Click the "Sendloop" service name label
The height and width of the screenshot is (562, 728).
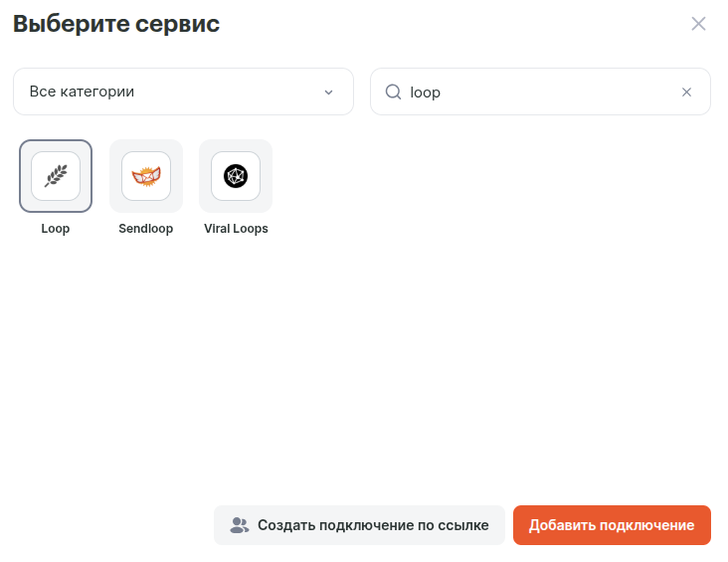[146, 229]
